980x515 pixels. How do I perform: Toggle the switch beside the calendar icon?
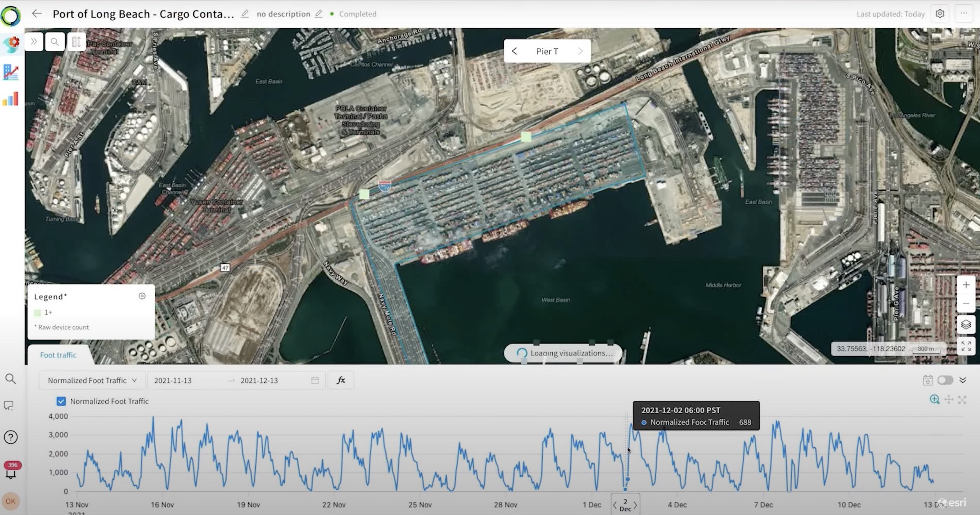click(945, 380)
